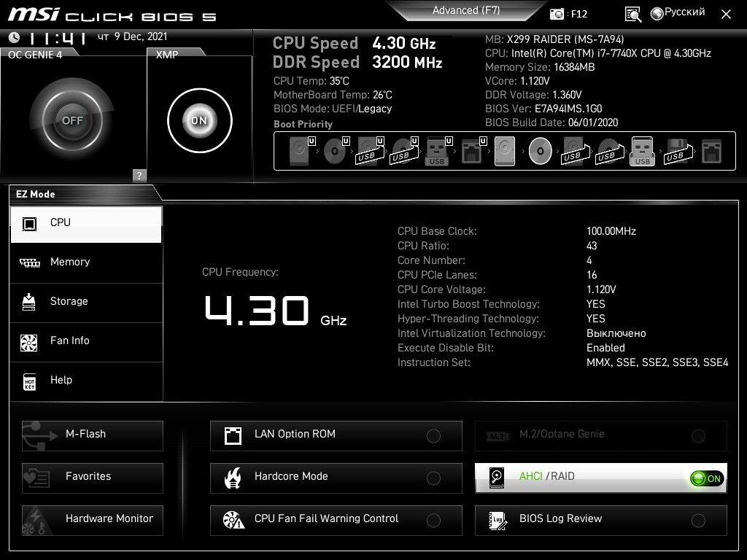
Task: Open Help hotkey section
Action: click(86, 381)
